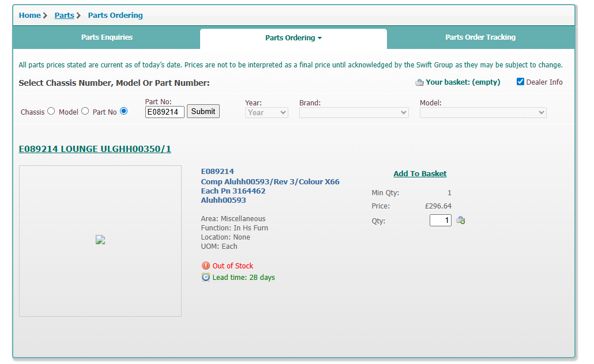Click the Out of Stock text
The width and height of the screenshot is (594, 364).
click(x=232, y=266)
